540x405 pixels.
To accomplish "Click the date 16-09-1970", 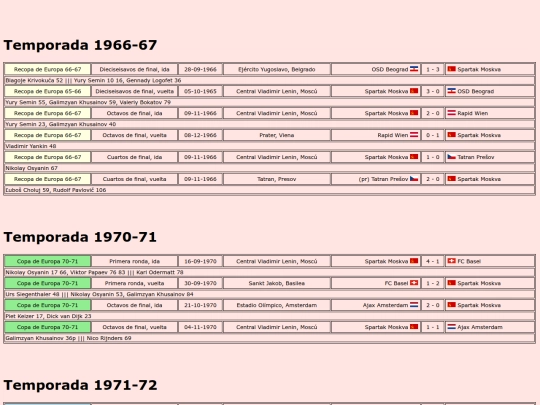I will (200, 261).
